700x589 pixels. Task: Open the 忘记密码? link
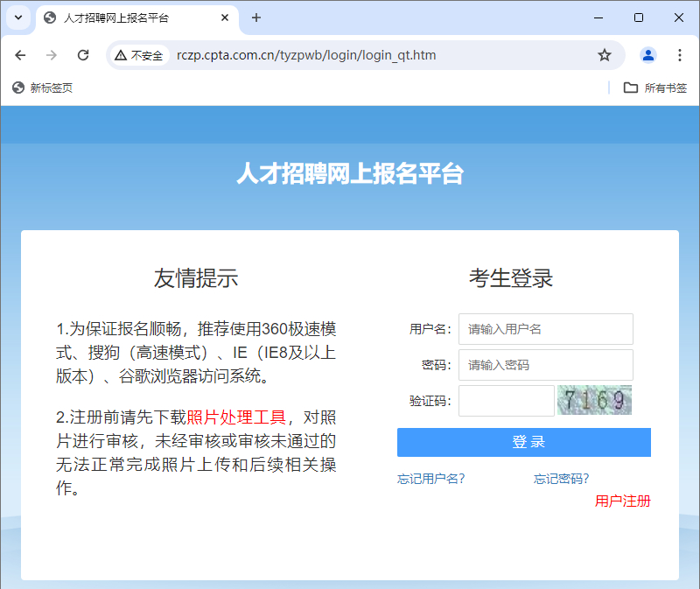(x=562, y=479)
